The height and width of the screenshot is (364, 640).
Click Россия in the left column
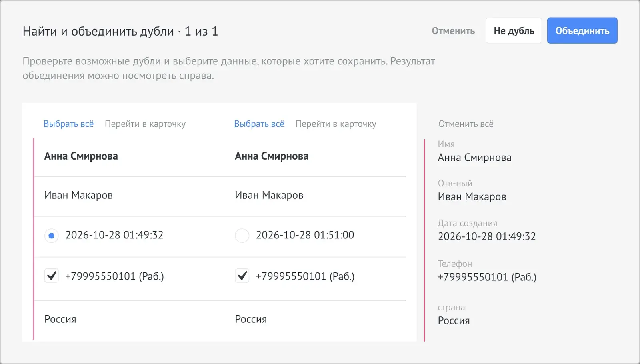[x=60, y=319]
